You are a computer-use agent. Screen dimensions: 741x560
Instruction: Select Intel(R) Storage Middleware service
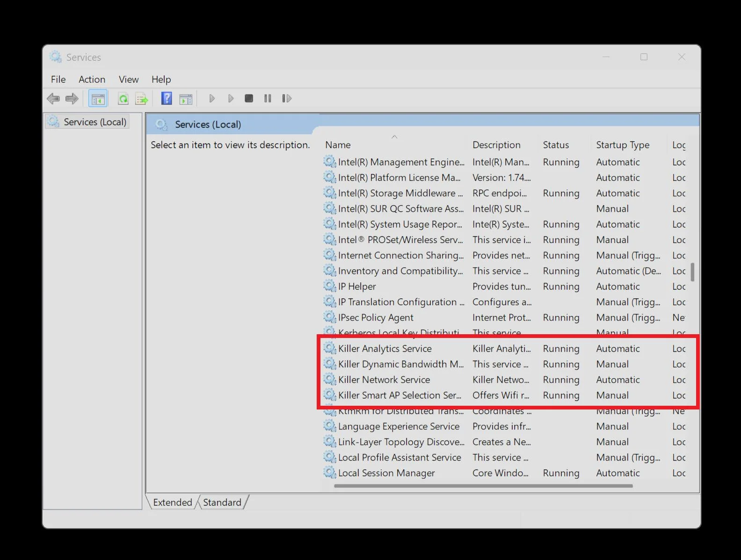pyautogui.click(x=504, y=193)
